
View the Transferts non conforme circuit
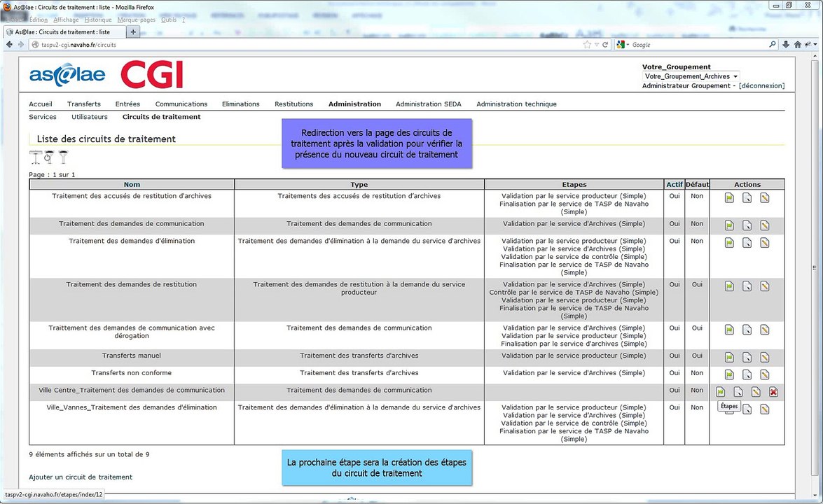(747, 375)
